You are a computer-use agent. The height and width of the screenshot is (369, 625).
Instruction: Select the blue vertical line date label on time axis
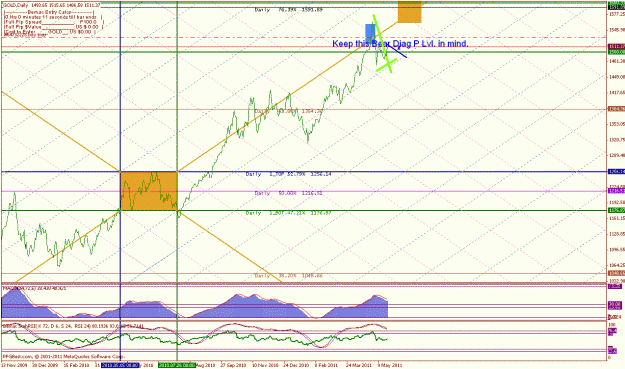(x=120, y=365)
